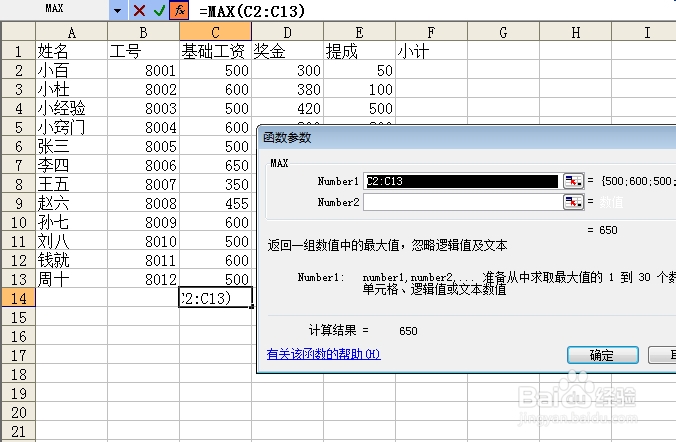
Task: Click the fx insert function icon
Action: click(179, 10)
